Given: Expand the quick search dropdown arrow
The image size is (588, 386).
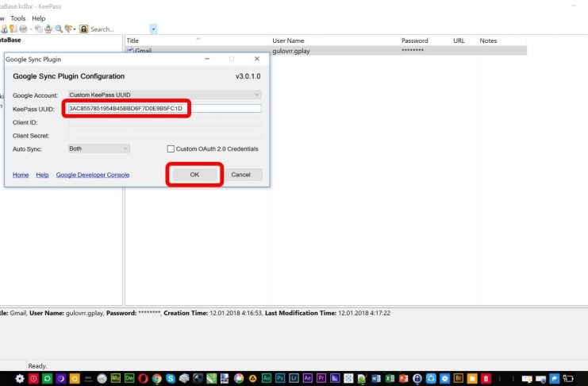Looking at the screenshot, I should (x=153, y=29).
